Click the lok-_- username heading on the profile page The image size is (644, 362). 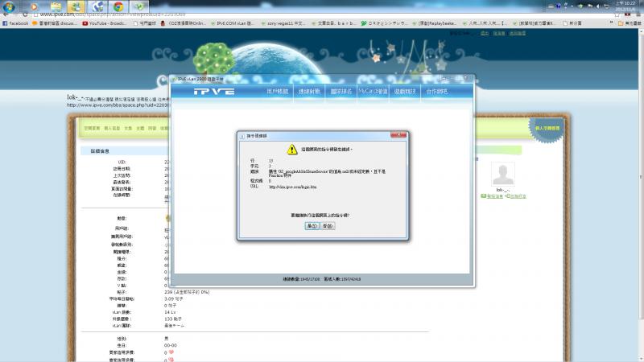(75, 97)
